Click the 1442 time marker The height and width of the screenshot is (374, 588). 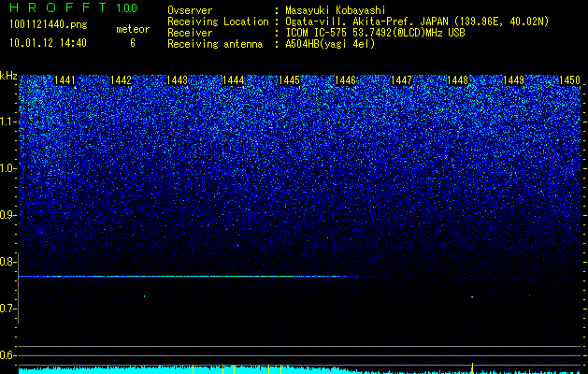[x=122, y=80]
